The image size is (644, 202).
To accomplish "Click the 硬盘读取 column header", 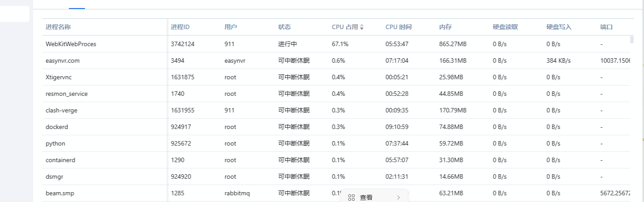I will click(x=505, y=27).
